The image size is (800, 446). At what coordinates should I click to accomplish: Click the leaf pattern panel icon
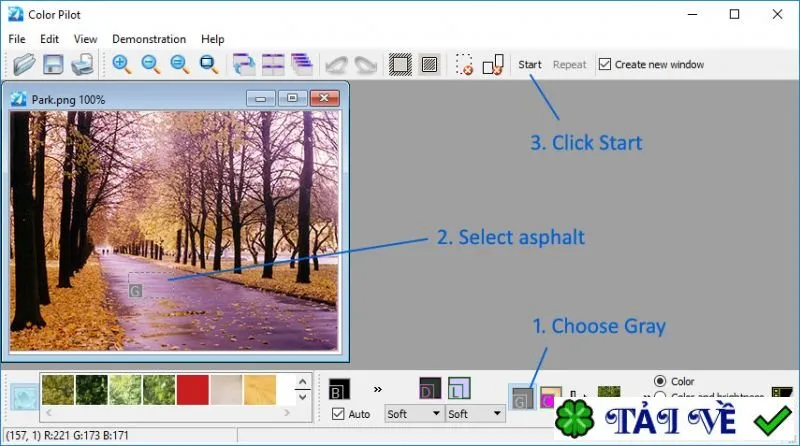click(x=23, y=397)
